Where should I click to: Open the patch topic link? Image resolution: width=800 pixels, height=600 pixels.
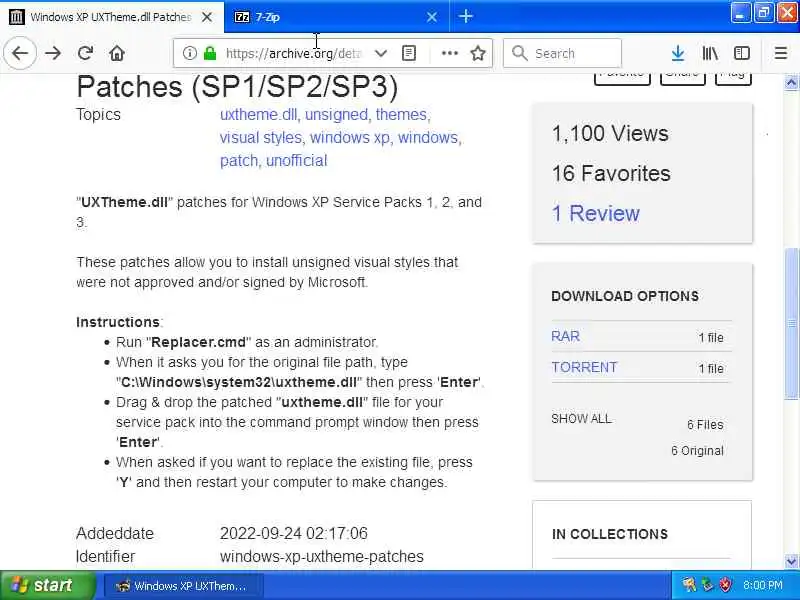point(240,160)
